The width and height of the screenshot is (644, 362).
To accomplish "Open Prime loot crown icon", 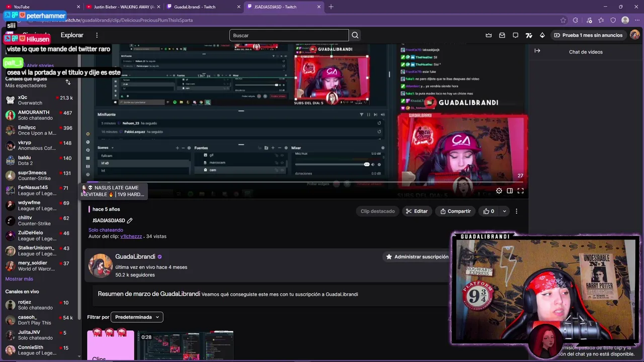I will [x=489, y=35].
